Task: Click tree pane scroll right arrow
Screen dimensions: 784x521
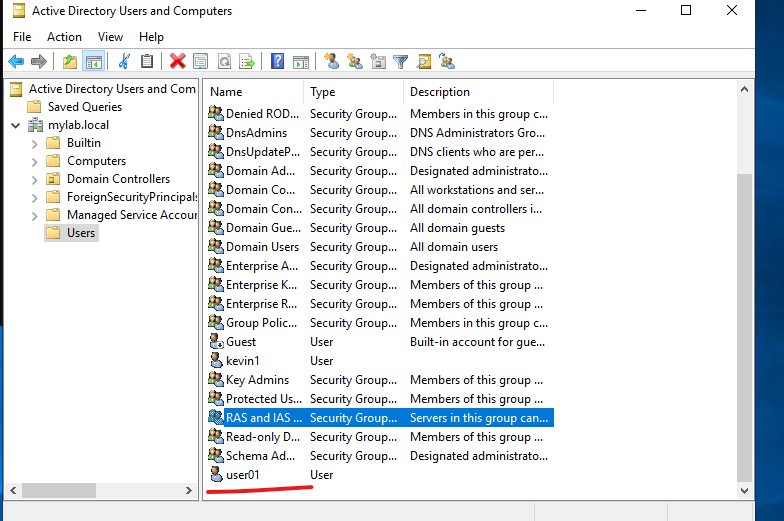Action: 188,490
